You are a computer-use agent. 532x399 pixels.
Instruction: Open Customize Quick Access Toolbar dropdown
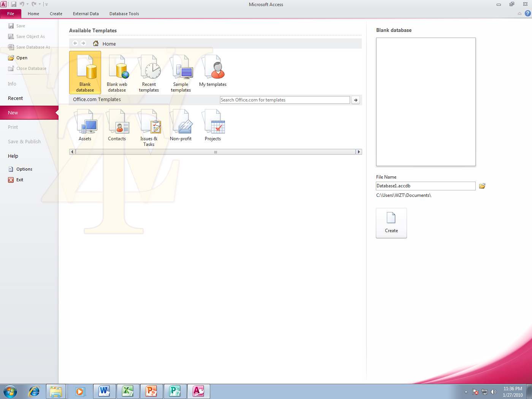coord(46,4)
